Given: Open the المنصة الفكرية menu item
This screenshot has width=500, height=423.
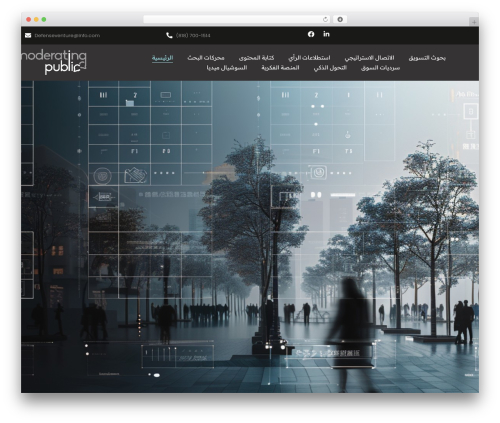Looking at the screenshot, I should (280, 68).
